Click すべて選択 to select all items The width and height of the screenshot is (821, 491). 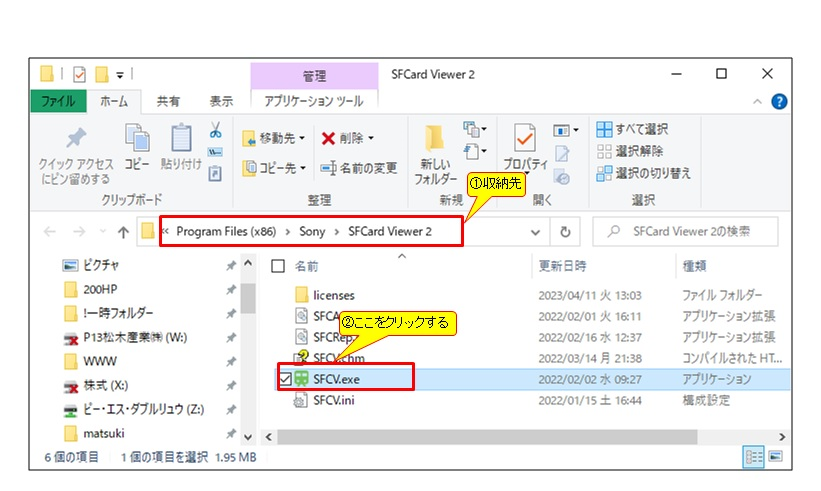coord(633,130)
